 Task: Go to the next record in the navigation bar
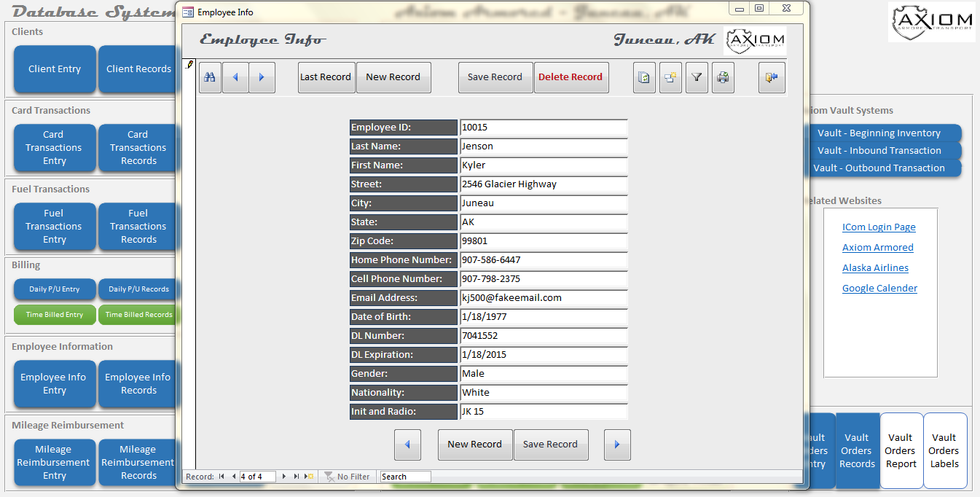click(x=284, y=477)
